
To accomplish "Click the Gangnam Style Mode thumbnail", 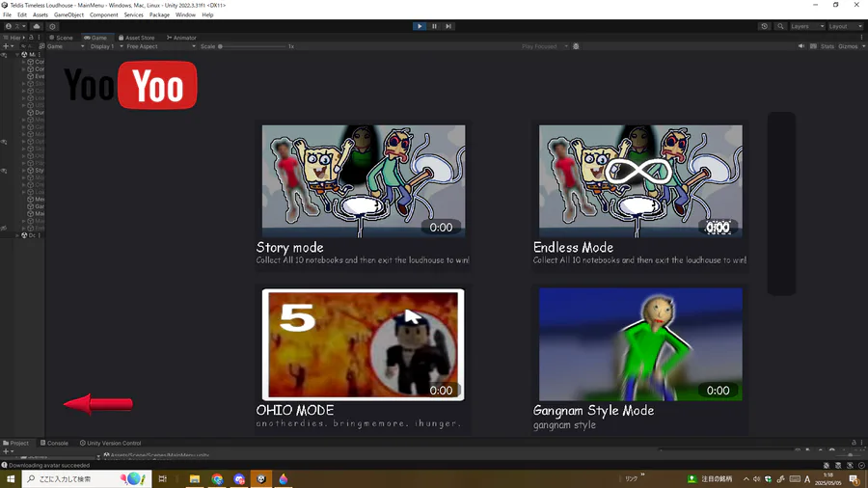I will click(x=640, y=344).
